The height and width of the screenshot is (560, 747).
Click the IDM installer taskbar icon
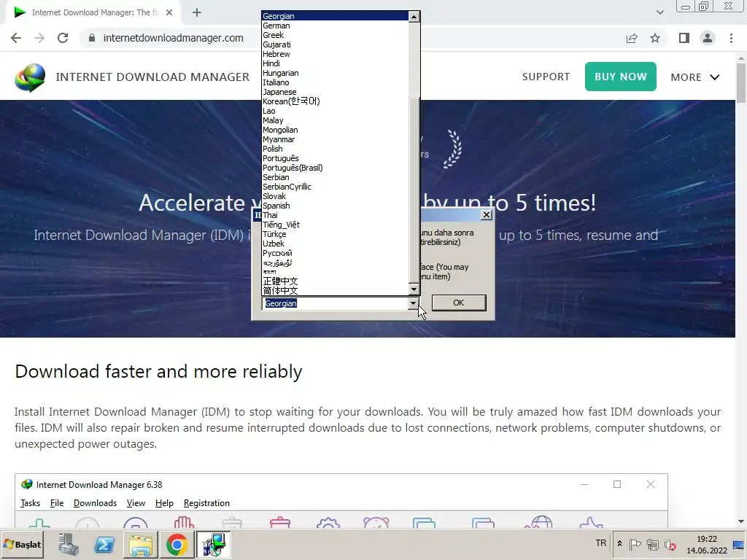point(213,545)
